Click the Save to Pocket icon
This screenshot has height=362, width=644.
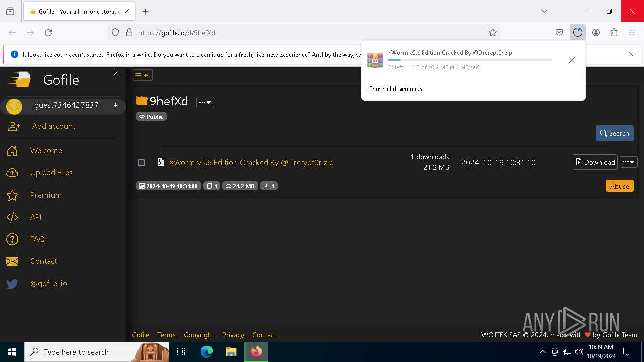[559, 33]
